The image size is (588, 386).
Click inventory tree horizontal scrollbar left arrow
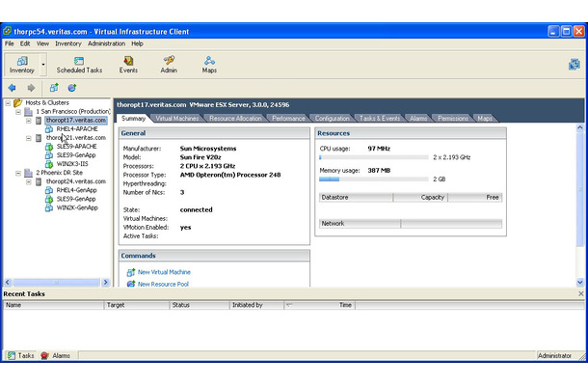[8, 282]
